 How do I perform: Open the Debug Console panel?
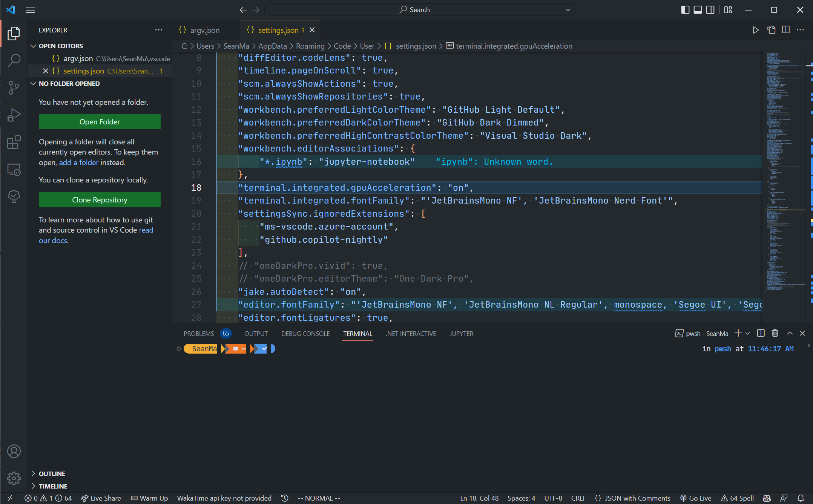305,333
